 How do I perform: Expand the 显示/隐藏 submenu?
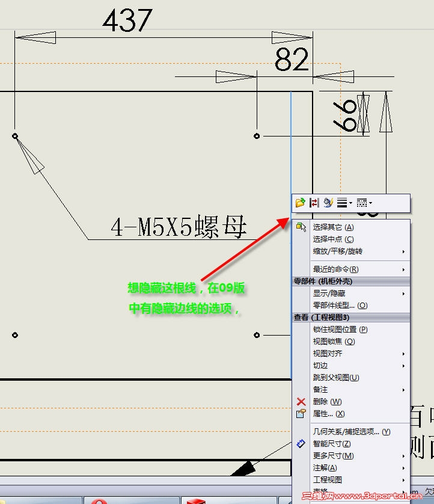(x=351, y=293)
